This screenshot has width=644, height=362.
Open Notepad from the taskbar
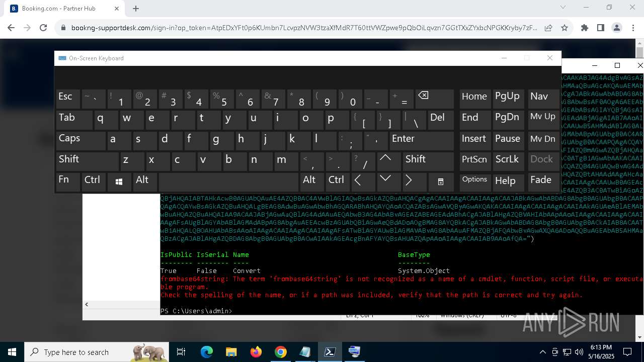[305, 352]
